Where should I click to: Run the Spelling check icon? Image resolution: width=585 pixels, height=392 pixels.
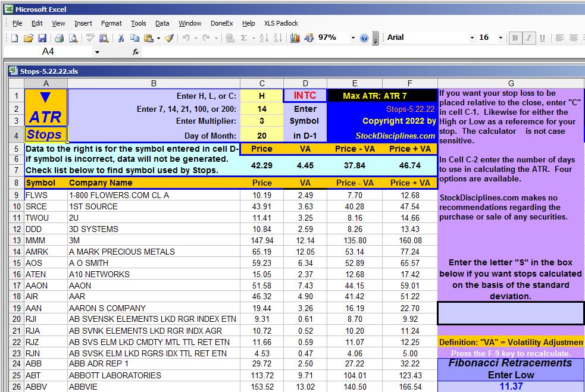[x=90, y=37]
